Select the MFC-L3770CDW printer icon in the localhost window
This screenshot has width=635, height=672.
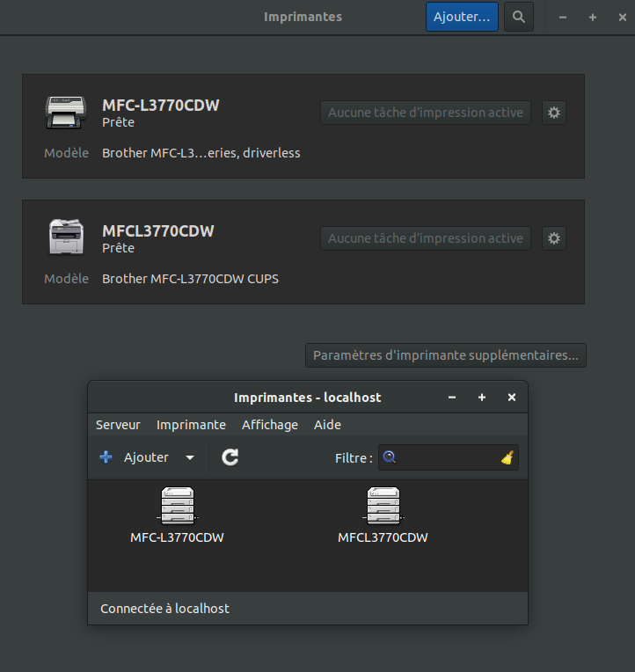pyautogui.click(x=178, y=506)
